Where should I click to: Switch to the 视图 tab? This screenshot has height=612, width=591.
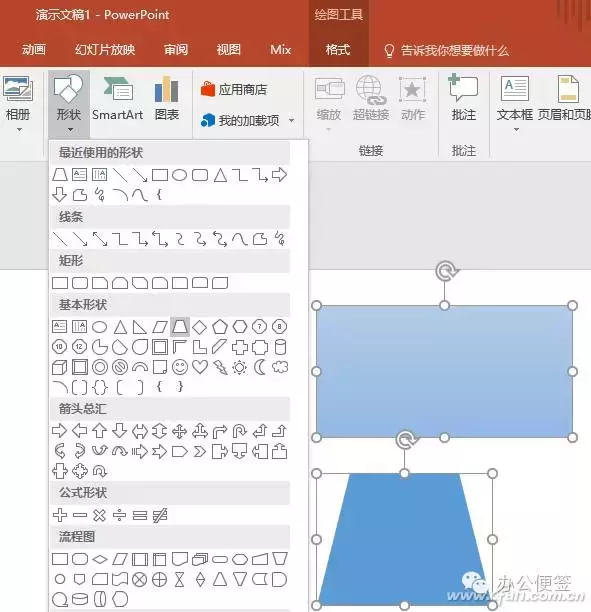pos(229,50)
